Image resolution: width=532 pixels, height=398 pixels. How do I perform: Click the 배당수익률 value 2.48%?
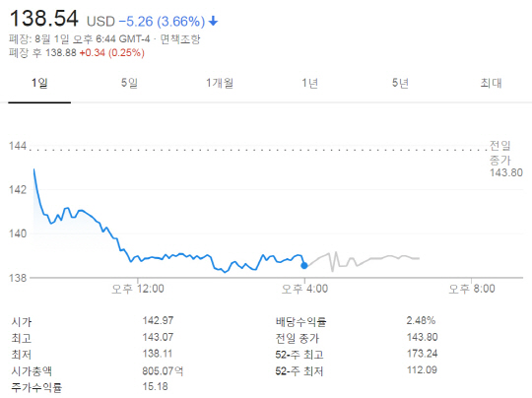pyautogui.click(x=421, y=320)
